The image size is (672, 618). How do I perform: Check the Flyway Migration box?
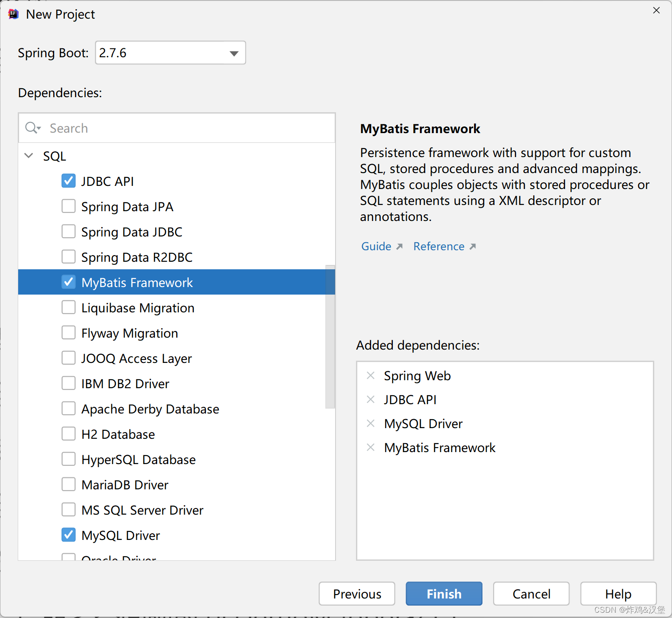68,333
